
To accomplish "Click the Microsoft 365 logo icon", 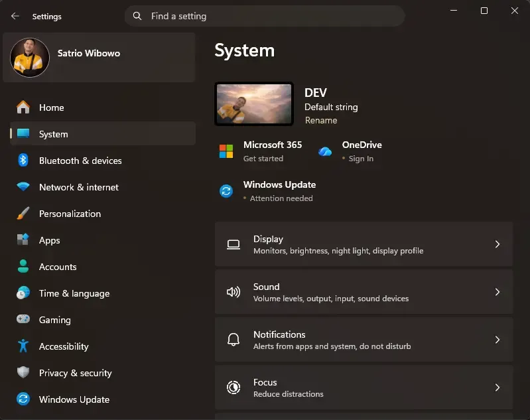I will (x=226, y=151).
